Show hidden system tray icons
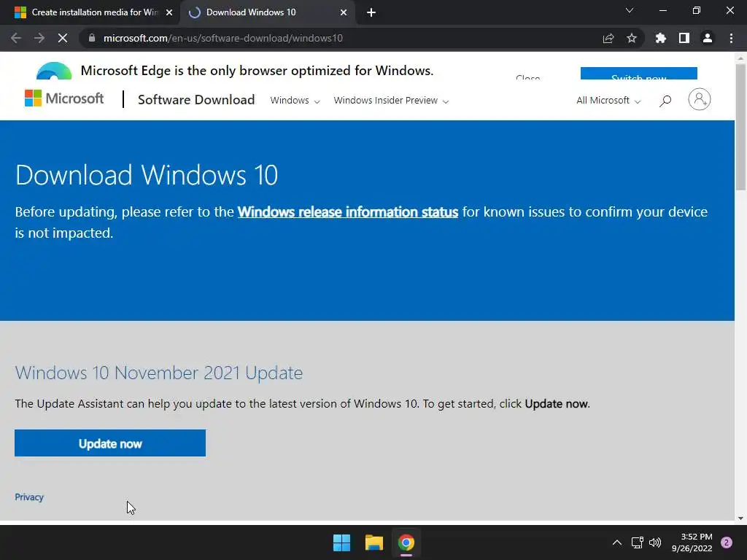 (x=617, y=542)
